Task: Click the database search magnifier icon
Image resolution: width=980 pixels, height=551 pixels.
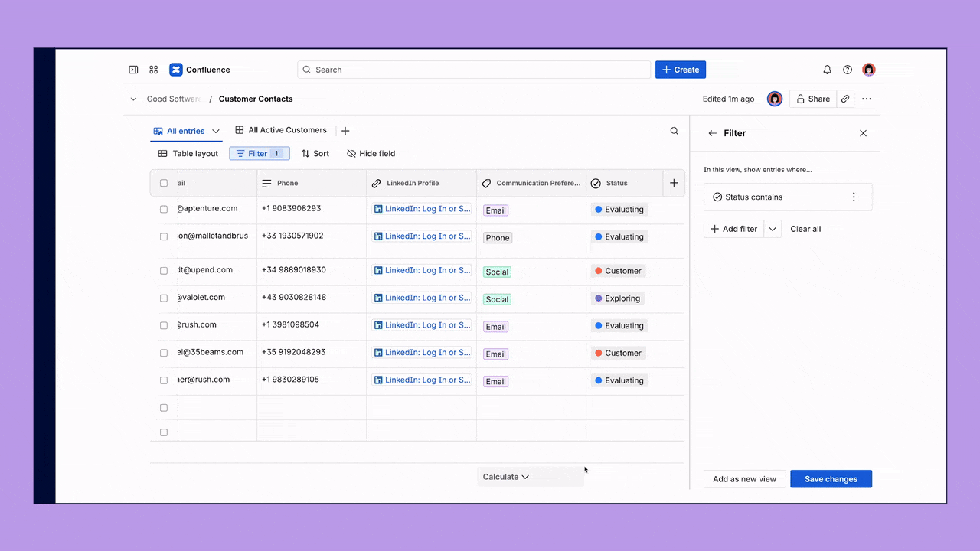Action: coord(674,131)
